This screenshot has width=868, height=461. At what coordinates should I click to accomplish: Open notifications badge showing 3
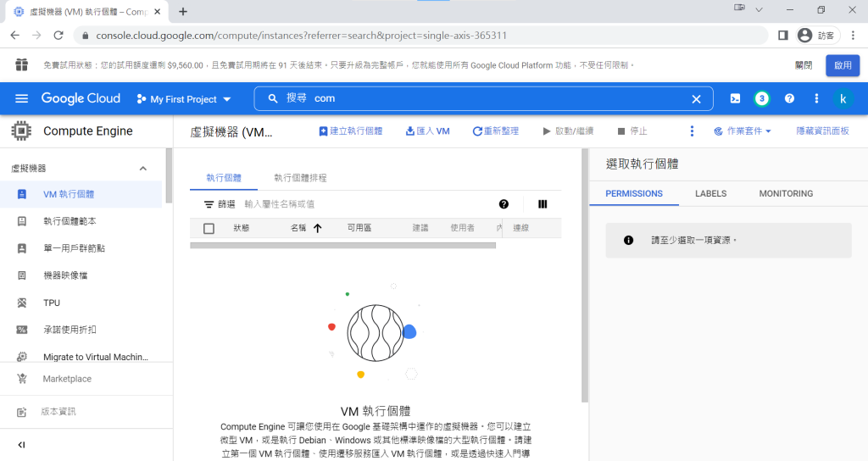[762, 98]
